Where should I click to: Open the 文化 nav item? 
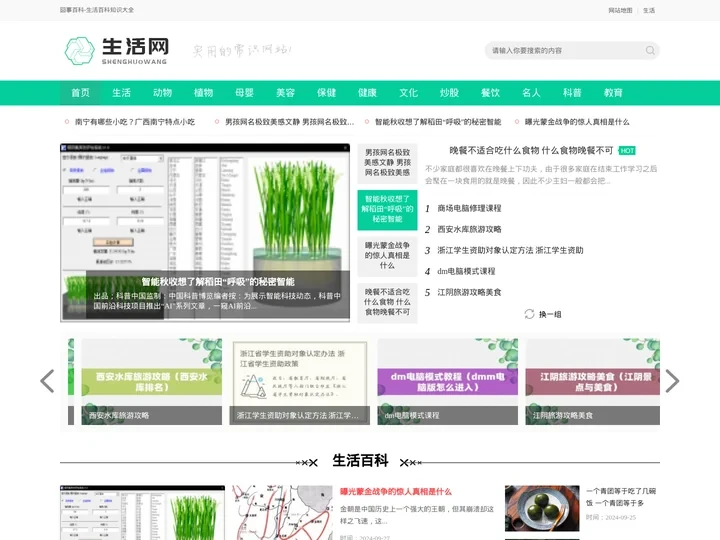408,93
